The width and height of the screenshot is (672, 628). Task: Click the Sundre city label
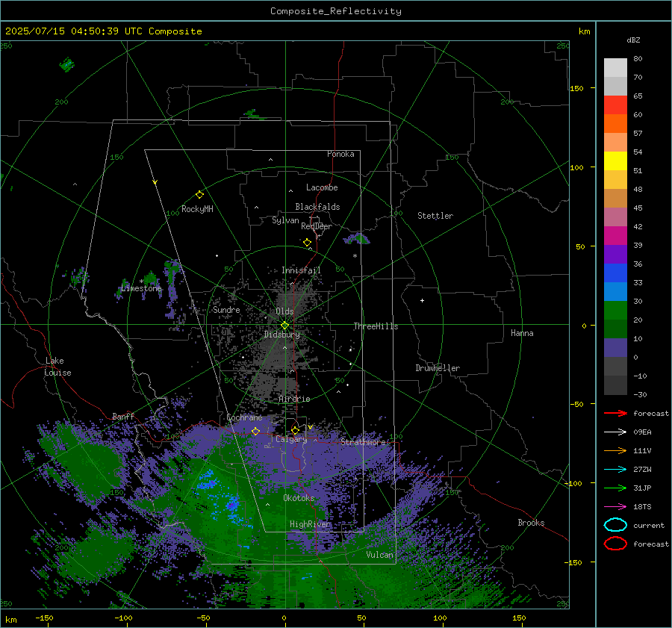(226, 309)
